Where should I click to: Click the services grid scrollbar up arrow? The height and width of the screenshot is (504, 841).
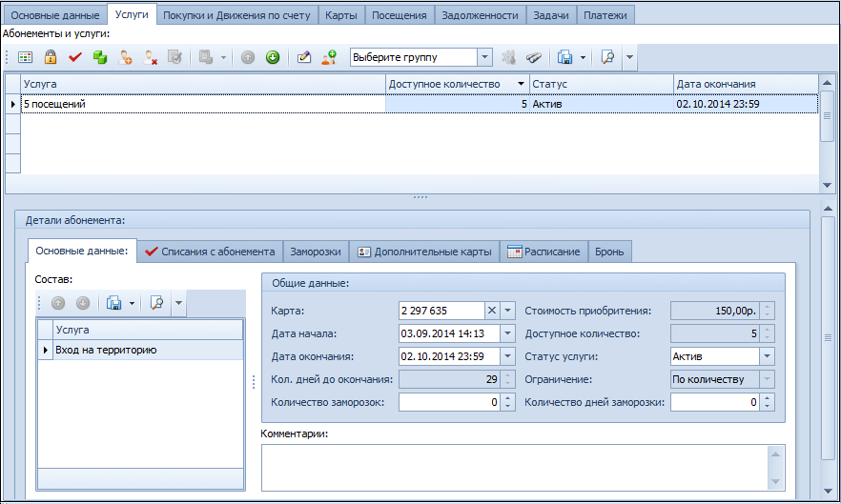pos(827,83)
